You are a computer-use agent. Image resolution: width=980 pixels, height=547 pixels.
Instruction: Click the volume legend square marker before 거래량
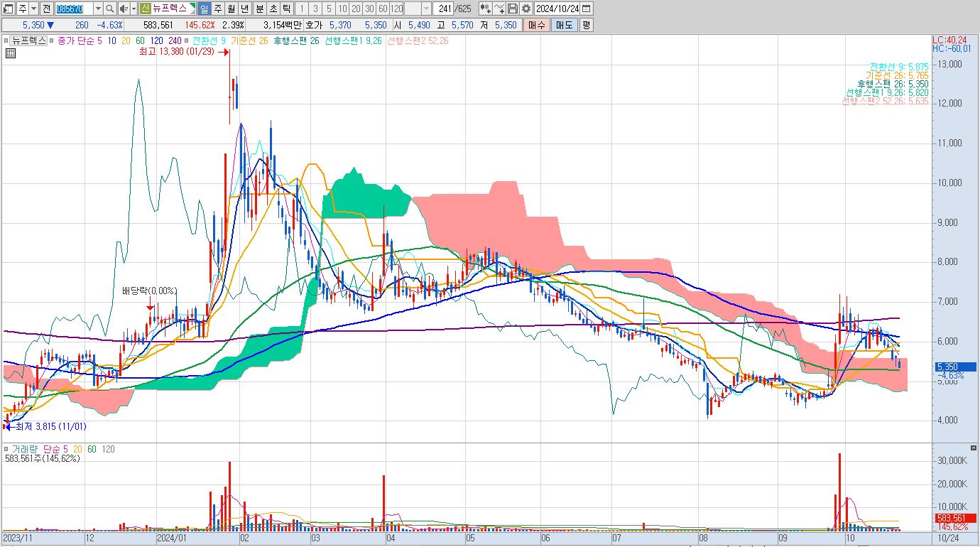[6, 450]
